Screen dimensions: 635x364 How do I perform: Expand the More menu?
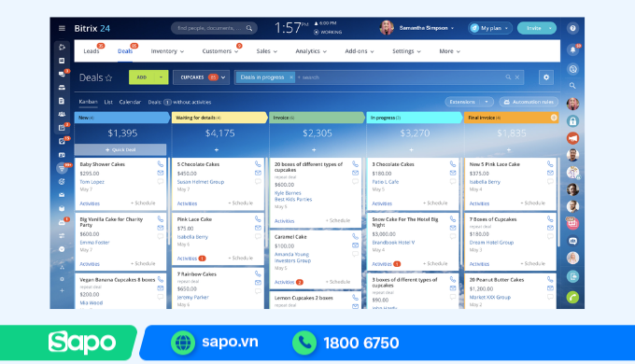point(449,51)
